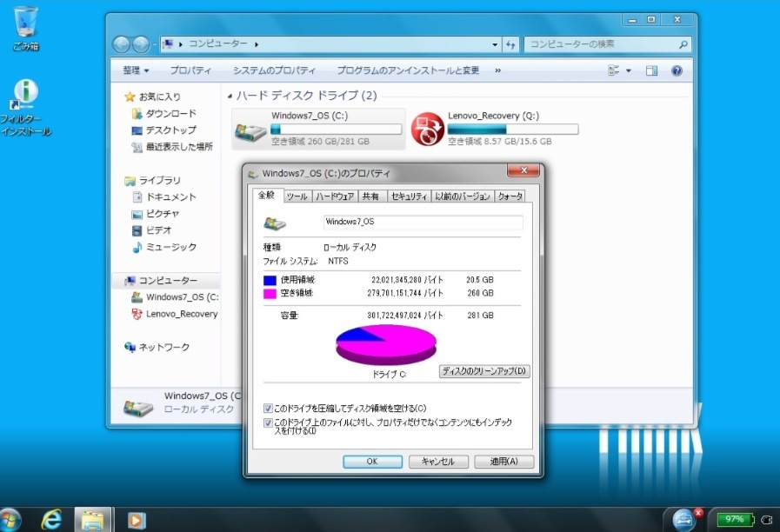
Task: Switch to the ハードウェア tab
Action: pyautogui.click(x=335, y=196)
